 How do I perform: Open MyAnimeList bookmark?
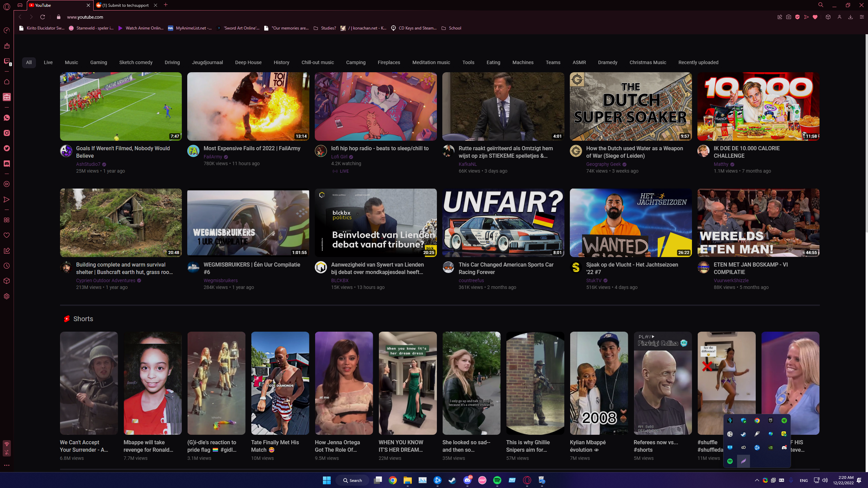[x=190, y=28]
